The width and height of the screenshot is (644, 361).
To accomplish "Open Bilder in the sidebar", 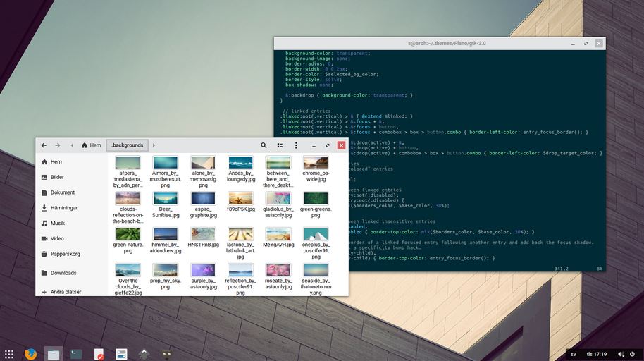I will click(x=57, y=177).
